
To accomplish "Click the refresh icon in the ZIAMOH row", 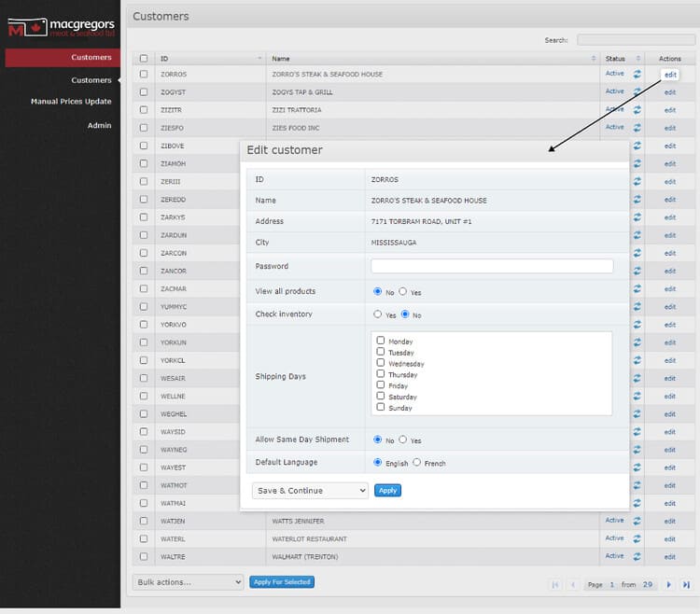I will coord(637,163).
